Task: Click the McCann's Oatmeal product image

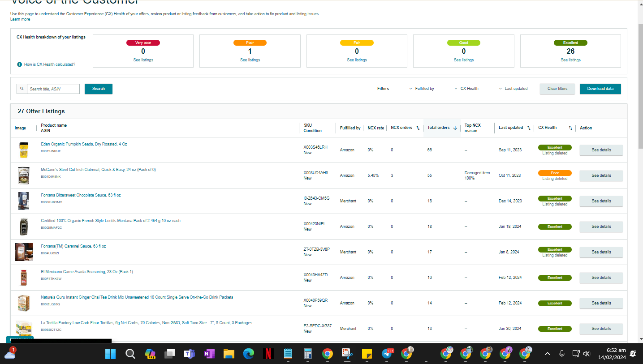Action: point(23,176)
